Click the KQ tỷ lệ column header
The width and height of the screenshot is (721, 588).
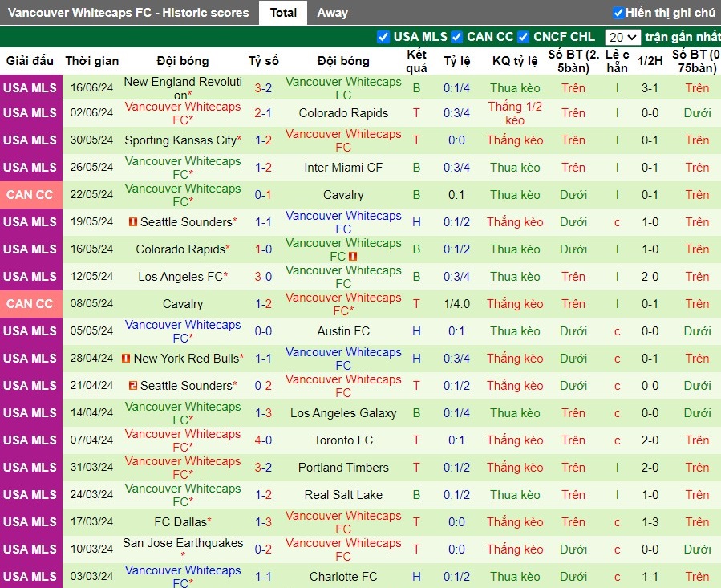515,61
